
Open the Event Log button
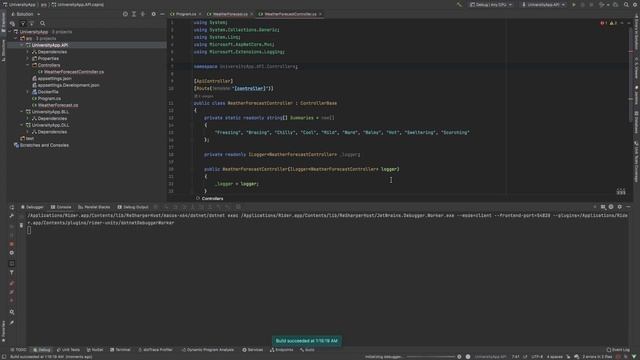tap(618, 350)
